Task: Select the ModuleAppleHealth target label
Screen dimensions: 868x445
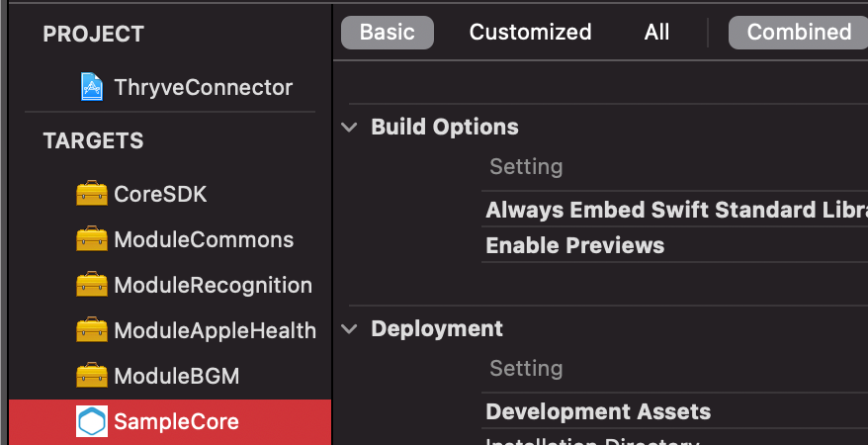Action: [x=215, y=330]
